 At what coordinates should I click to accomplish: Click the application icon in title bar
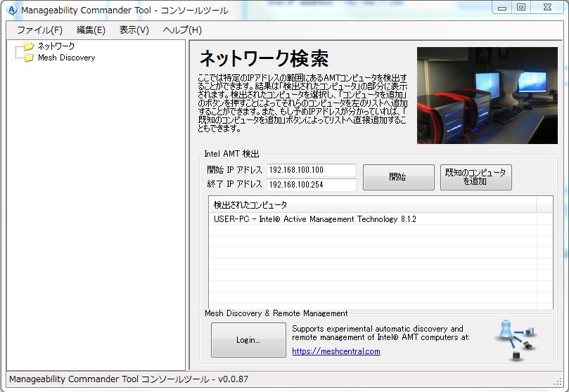tap(12, 10)
